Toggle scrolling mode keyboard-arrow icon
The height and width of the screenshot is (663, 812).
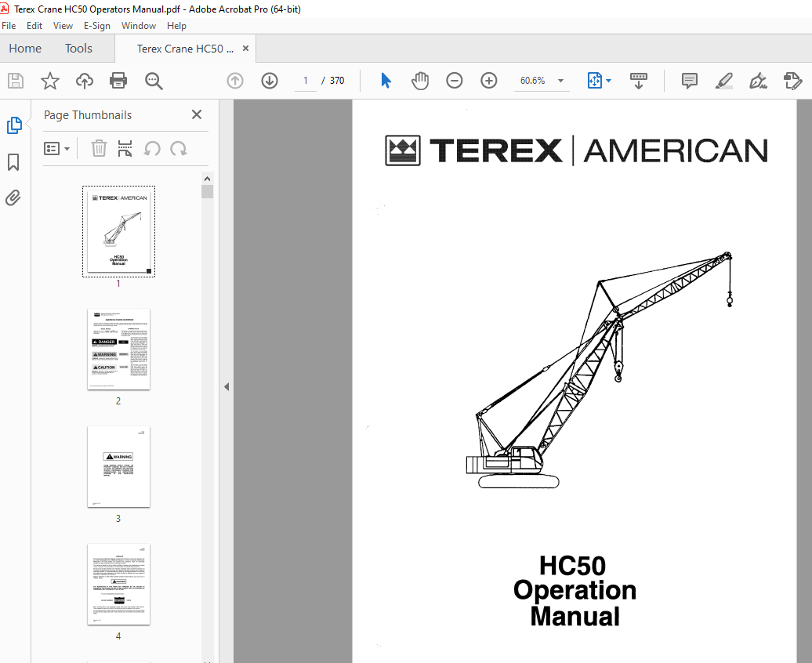click(639, 81)
